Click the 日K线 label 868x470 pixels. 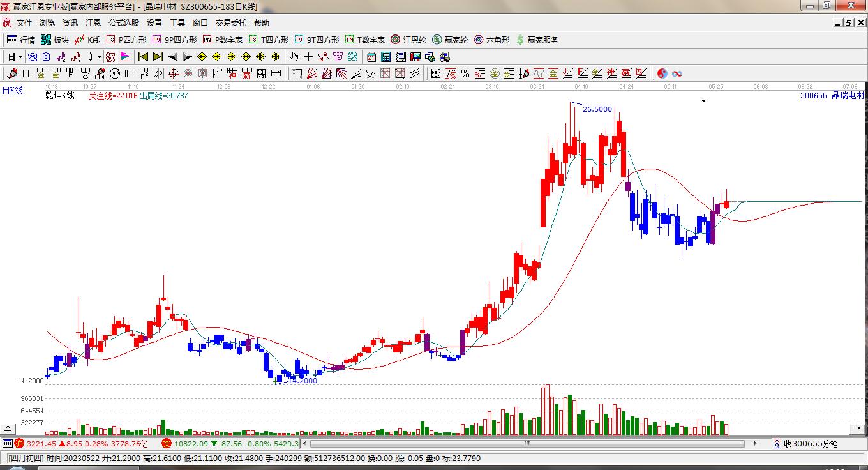(12, 91)
